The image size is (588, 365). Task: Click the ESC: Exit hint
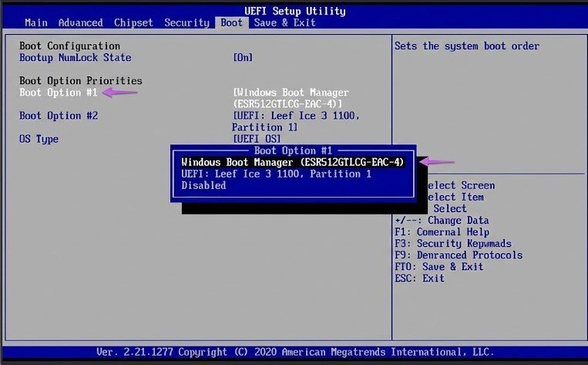pos(418,278)
